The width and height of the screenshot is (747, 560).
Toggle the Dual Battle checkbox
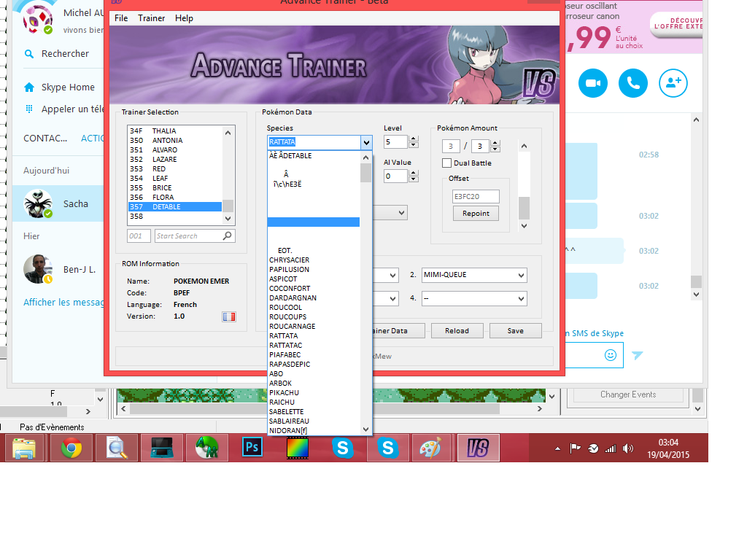pyautogui.click(x=447, y=163)
